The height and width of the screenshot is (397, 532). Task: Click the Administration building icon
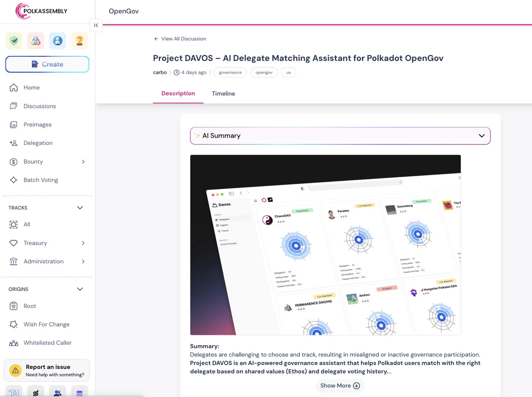pyautogui.click(x=14, y=261)
